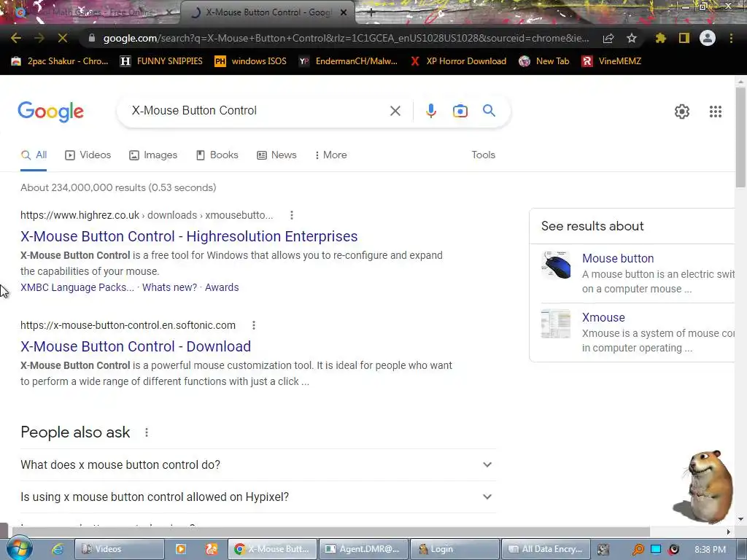747x560 pixels.
Task: Click the Xmouse thumbnail image
Action: [555, 324]
